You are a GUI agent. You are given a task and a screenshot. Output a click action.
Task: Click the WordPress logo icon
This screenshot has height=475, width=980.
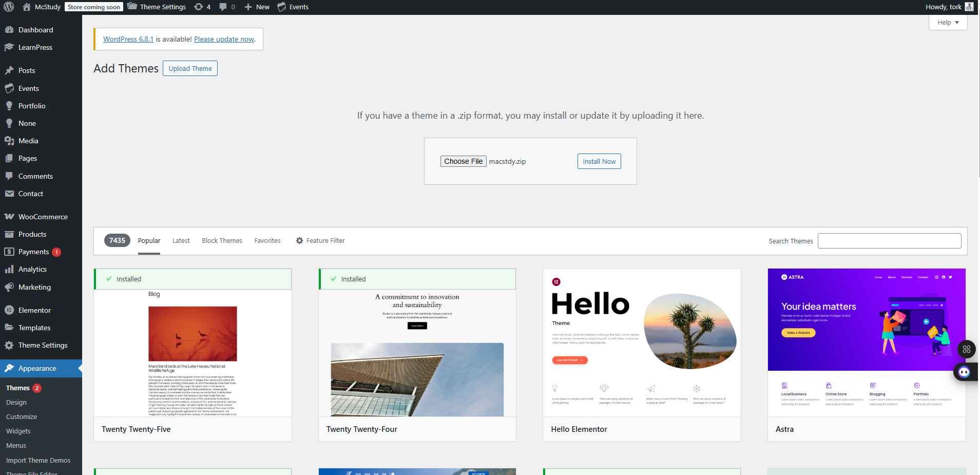pos(9,7)
